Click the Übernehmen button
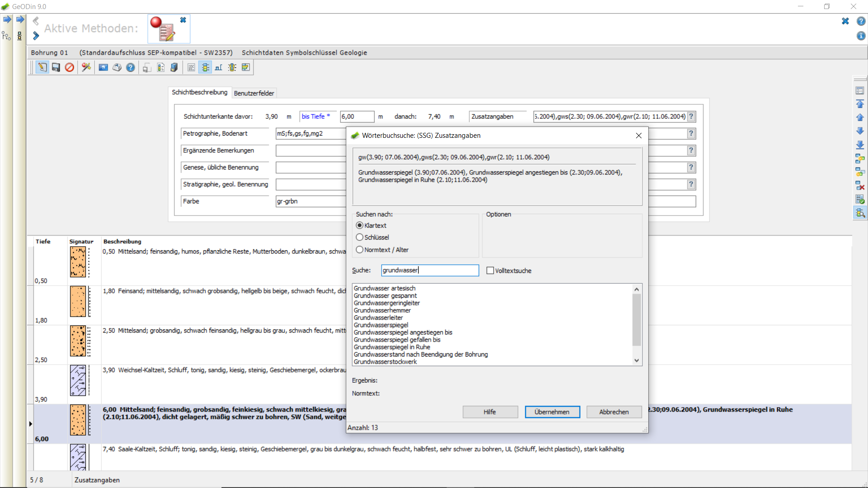This screenshot has width=868, height=488. pos(552,412)
